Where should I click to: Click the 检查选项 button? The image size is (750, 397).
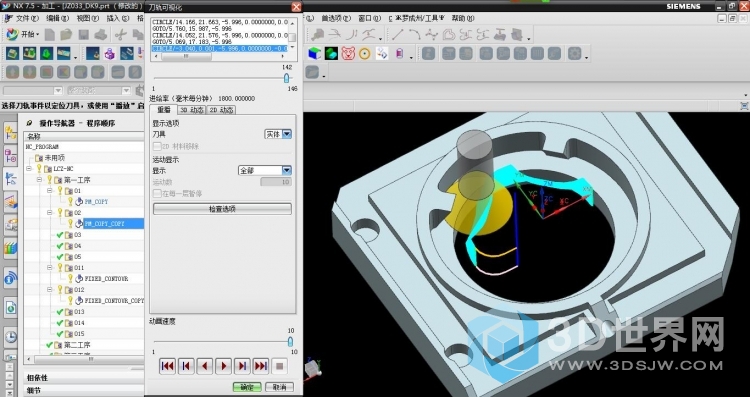[222, 209]
